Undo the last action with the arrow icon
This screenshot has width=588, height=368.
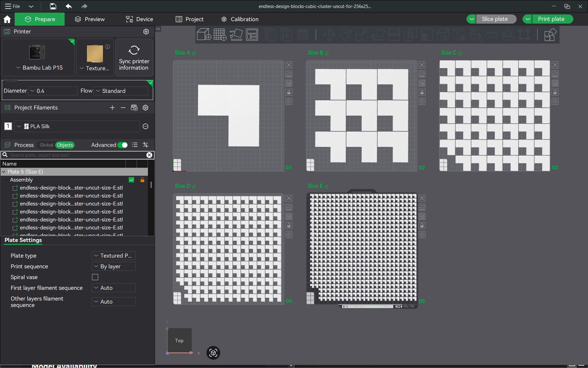click(69, 6)
